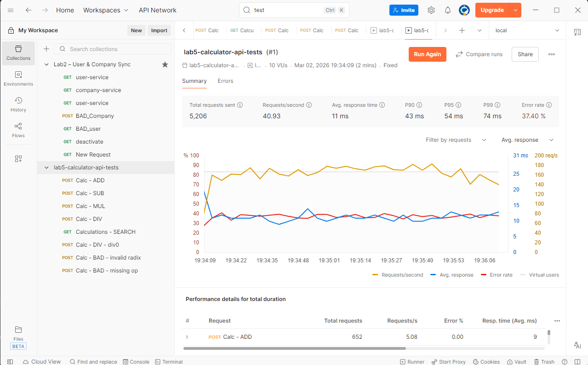Image resolution: width=588 pixels, height=365 pixels.
Task: Open the Runner from the status bar
Action: [x=412, y=362]
